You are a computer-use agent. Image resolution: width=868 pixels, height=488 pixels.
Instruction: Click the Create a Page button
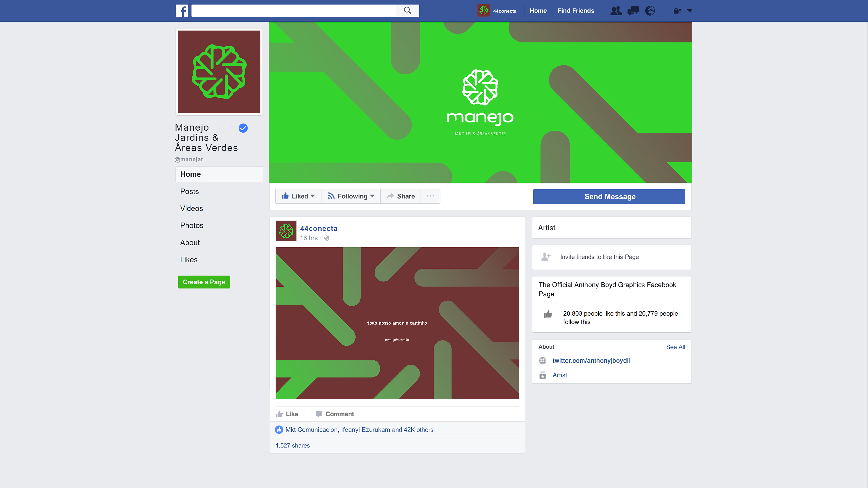tap(204, 282)
